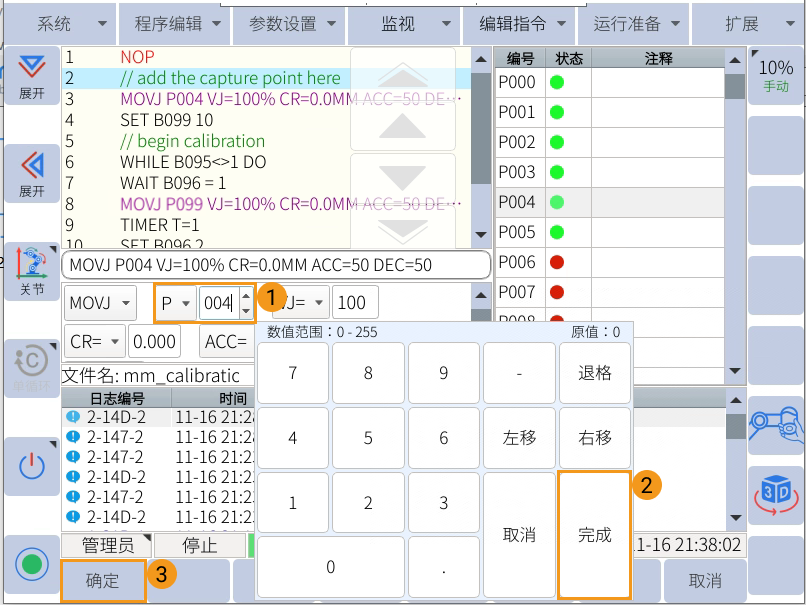Open the 扩展 menu

click(x=748, y=24)
